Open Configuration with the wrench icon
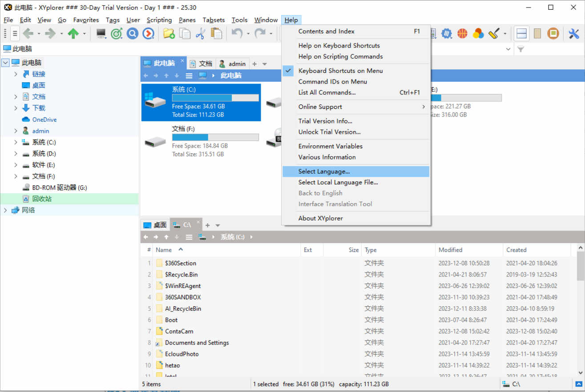The width and height of the screenshot is (585, 392). pos(574,33)
